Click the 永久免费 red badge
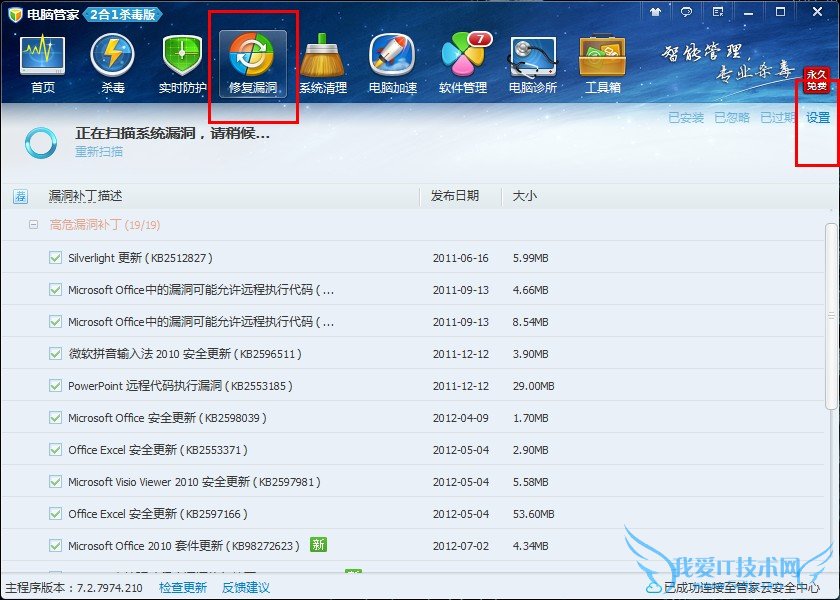 [816, 80]
